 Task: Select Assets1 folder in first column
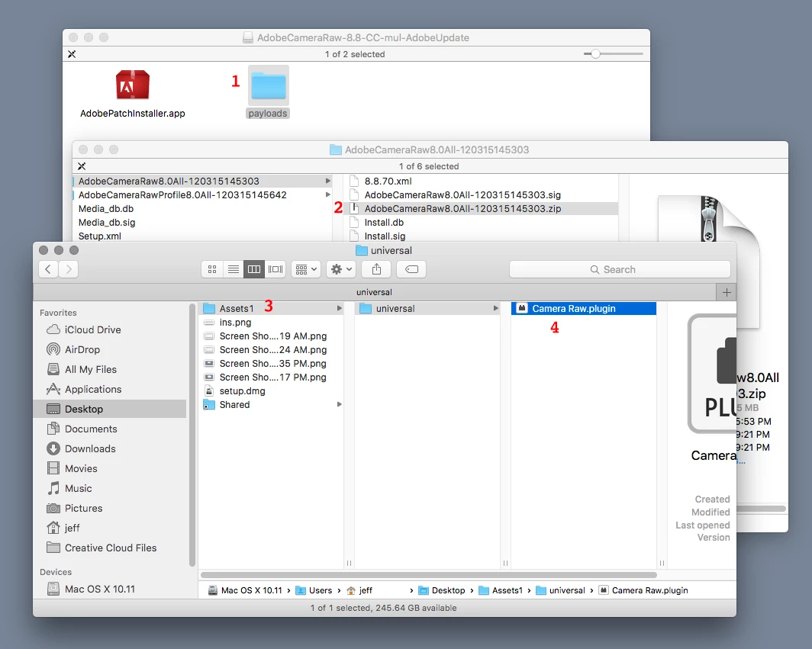pyautogui.click(x=272, y=308)
